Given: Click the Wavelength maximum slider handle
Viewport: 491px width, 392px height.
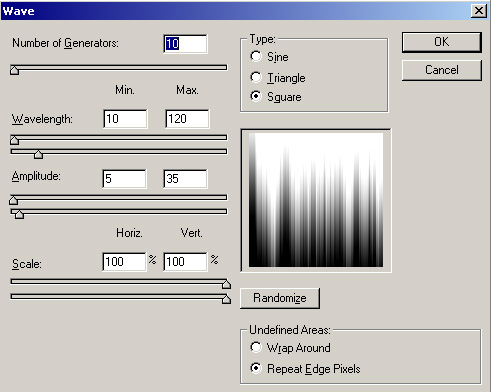Looking at the screenshot, I should 38,154.
